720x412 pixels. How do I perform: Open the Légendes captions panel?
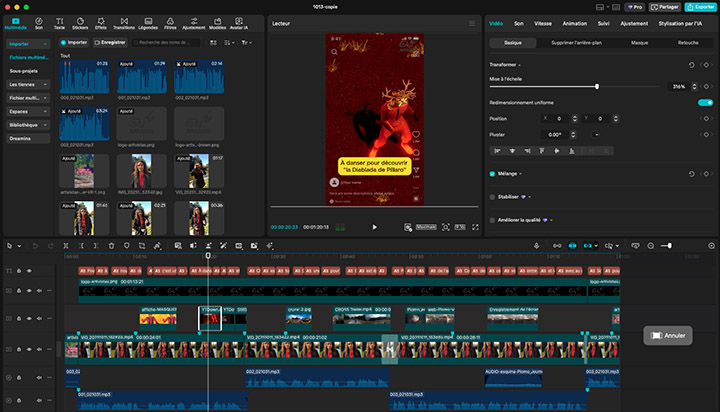(147, 22)
